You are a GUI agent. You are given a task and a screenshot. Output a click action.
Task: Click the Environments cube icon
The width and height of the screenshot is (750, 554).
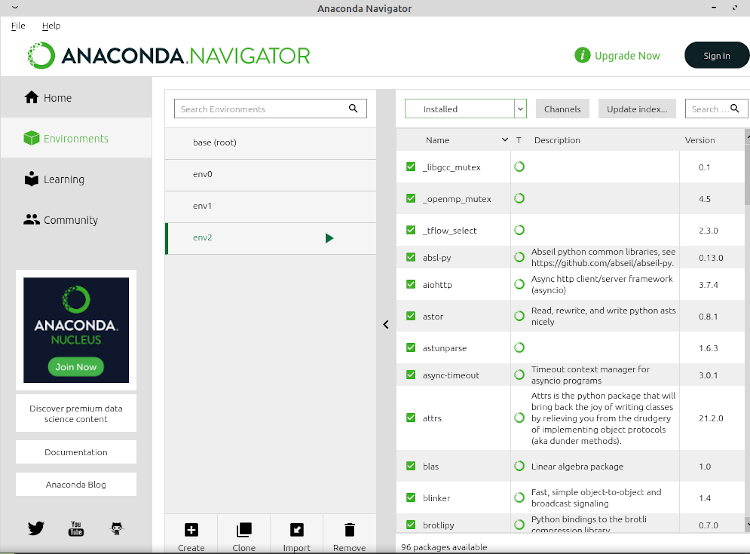[x=32, y=138]
